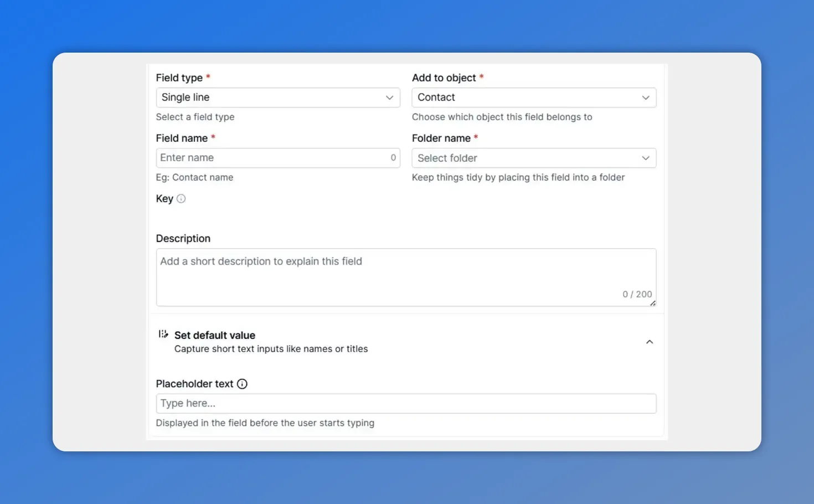This screenshot has width=814, height=504.
Task: Click the Folder name dropdown chevron
Action: pyautogui.click(x=646, y=158)
